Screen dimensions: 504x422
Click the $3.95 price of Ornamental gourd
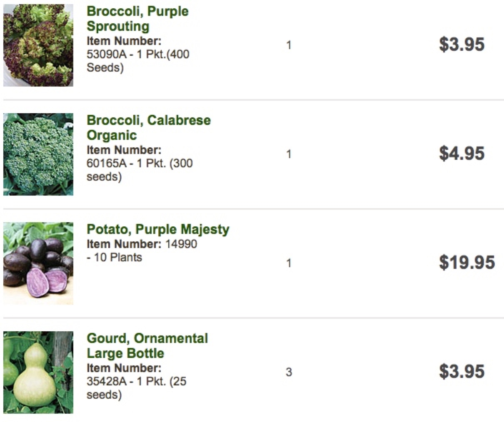tap(462, 372)
